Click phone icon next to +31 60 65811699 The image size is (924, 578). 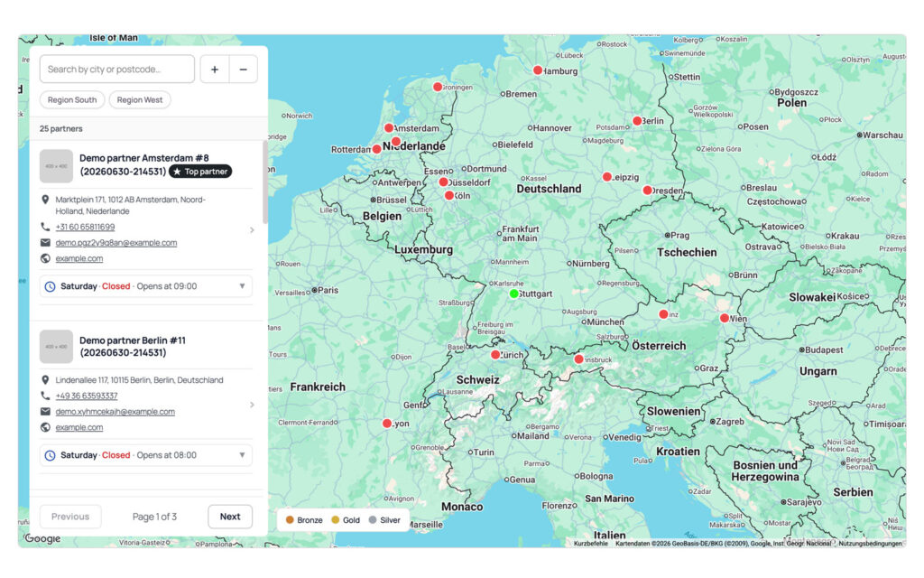[45, 227]
